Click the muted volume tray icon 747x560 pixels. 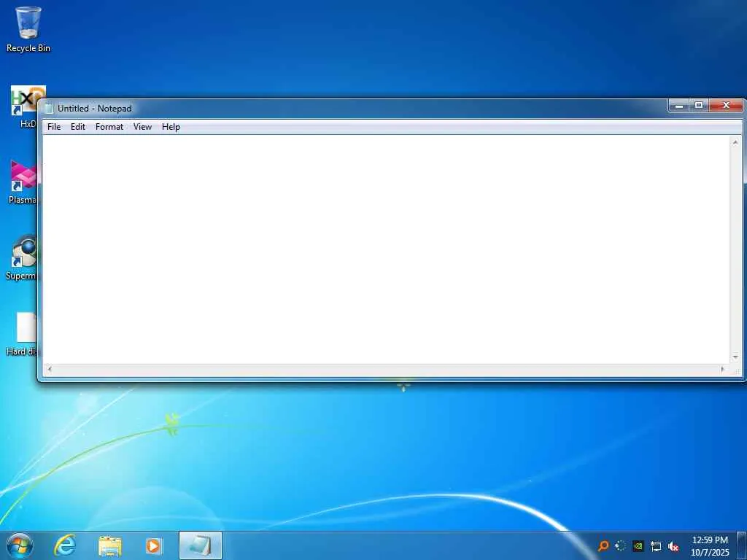pos(673,546)
